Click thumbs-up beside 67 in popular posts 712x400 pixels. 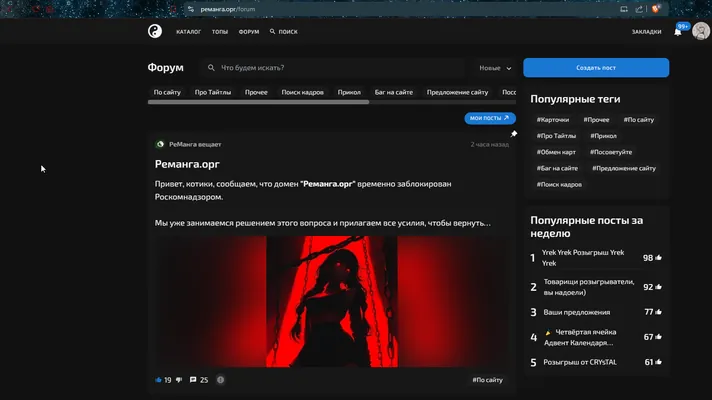pyautogui.click(x=658, y=337)
